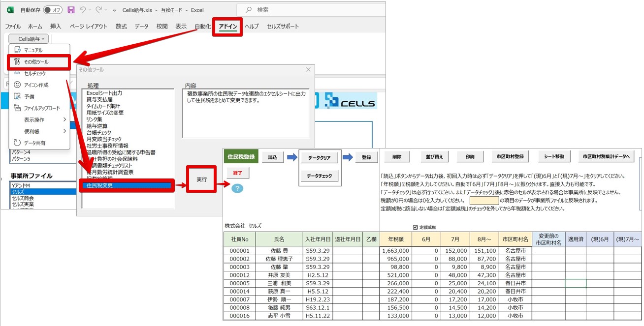Image resolution: width=644 pixels, height=326 pixels.
Task: Open the ファイル tab
Action: click(13, 27)
